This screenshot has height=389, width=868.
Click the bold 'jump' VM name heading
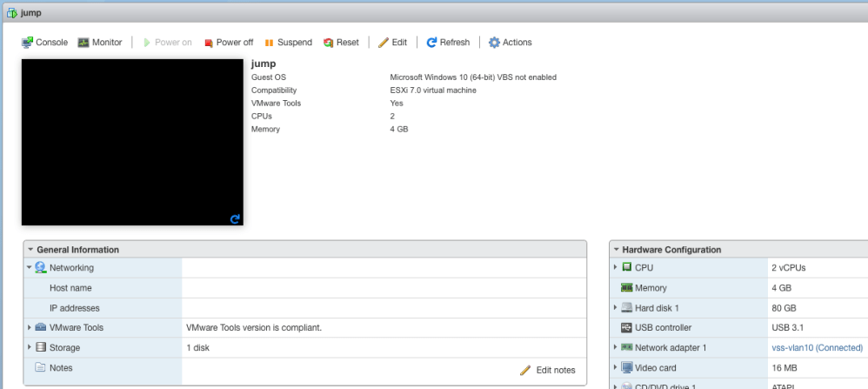pyautogui.click(x=264, y=64)
